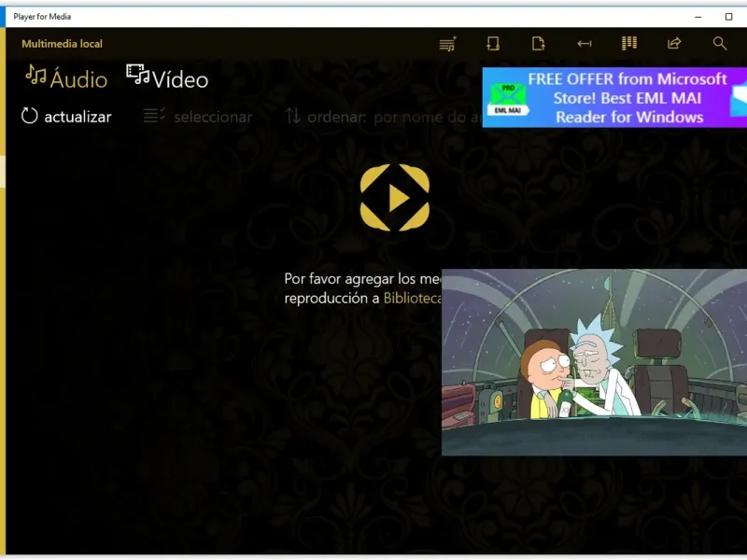Click the FREE OFFER EML MAI ad banner
This screenshot has height=560, width=747.
click(614, 98)
